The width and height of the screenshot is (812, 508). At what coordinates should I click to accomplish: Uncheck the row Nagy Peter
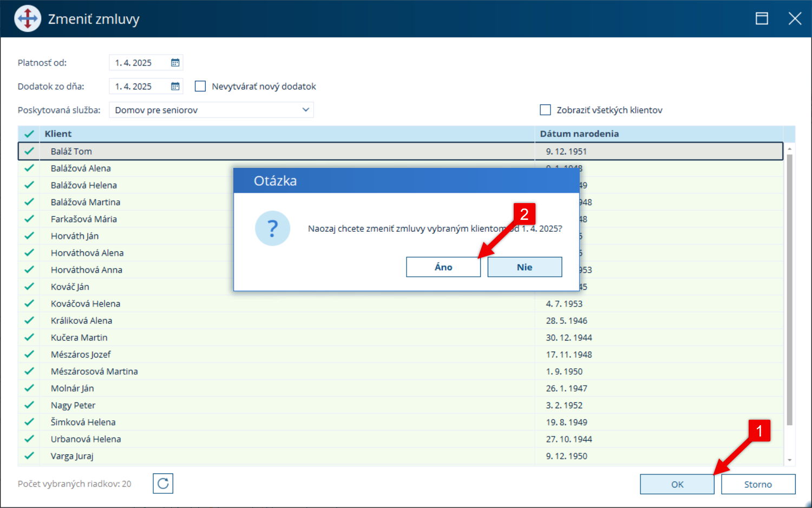tap(29, 405)
